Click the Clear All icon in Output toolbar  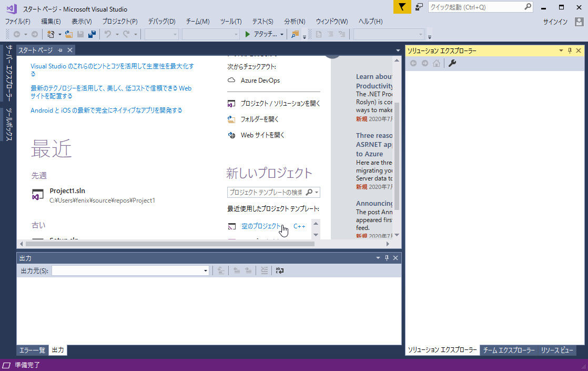pyautogui.click(x=265, y=270)
